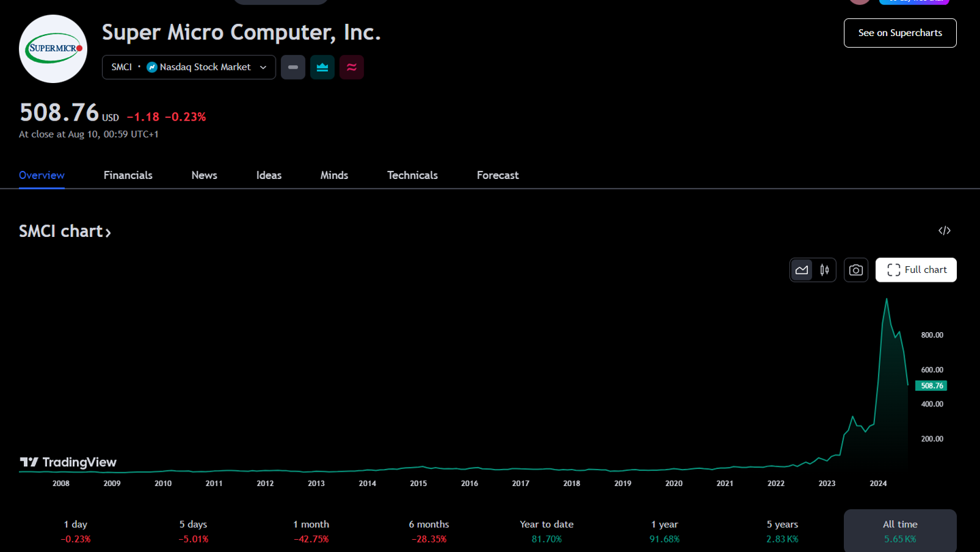Open the Financials tab
The image size is (980, 552).
tap(128, 176)
